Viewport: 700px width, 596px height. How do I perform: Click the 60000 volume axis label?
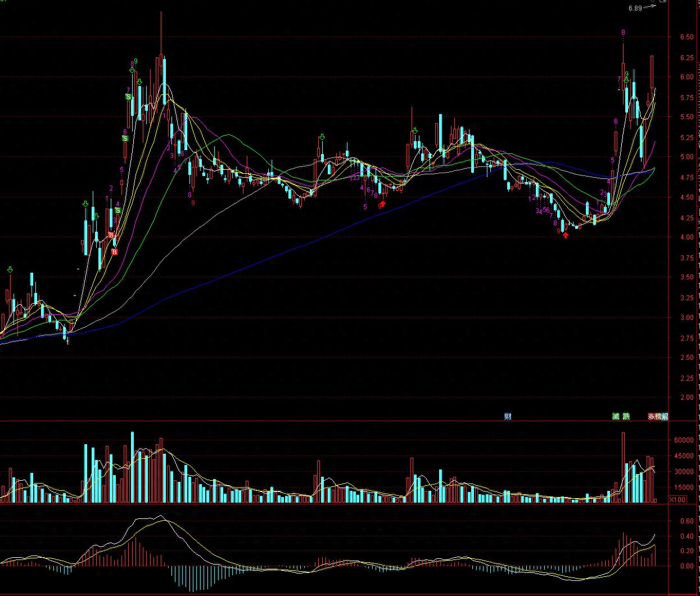684,441
